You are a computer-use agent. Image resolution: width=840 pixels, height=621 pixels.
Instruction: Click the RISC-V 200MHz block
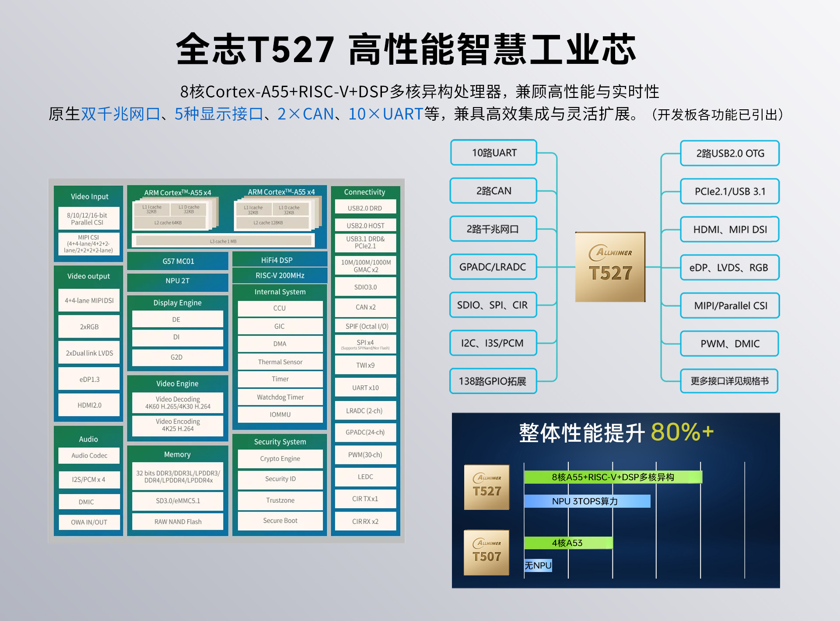pyautogui.click(x=280, y=275)
